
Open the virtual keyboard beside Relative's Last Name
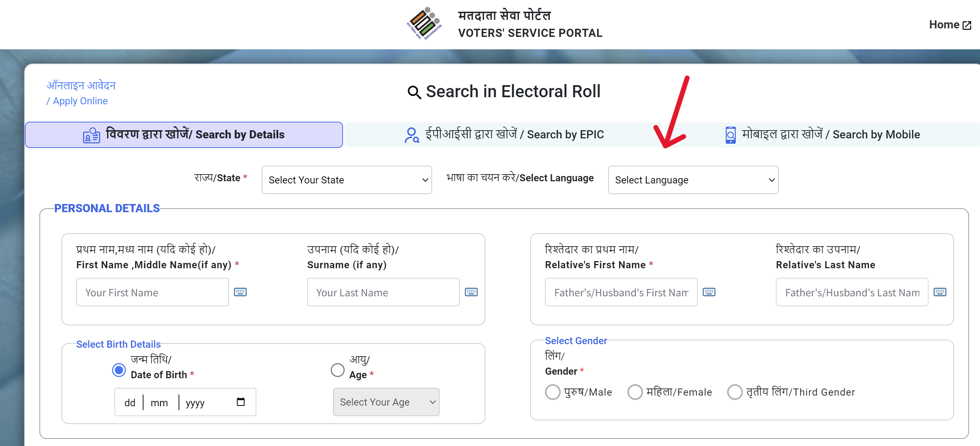(x=940, y=292)
